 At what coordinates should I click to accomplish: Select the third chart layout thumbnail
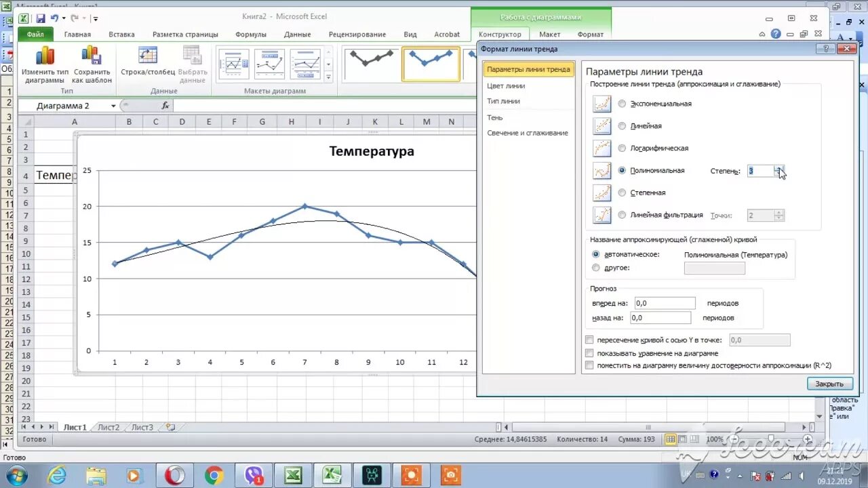(305, 64)
